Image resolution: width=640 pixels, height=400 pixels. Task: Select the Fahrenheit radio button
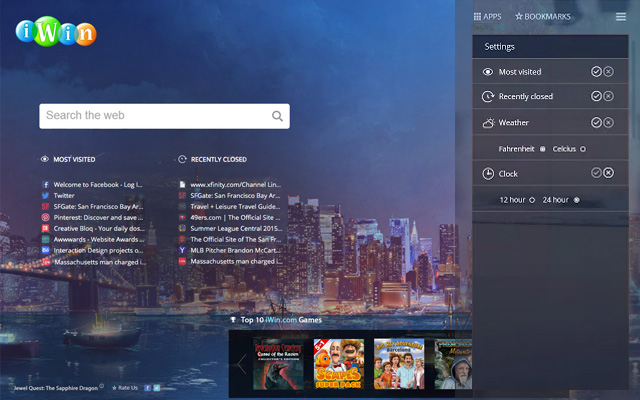pos(542,149)
